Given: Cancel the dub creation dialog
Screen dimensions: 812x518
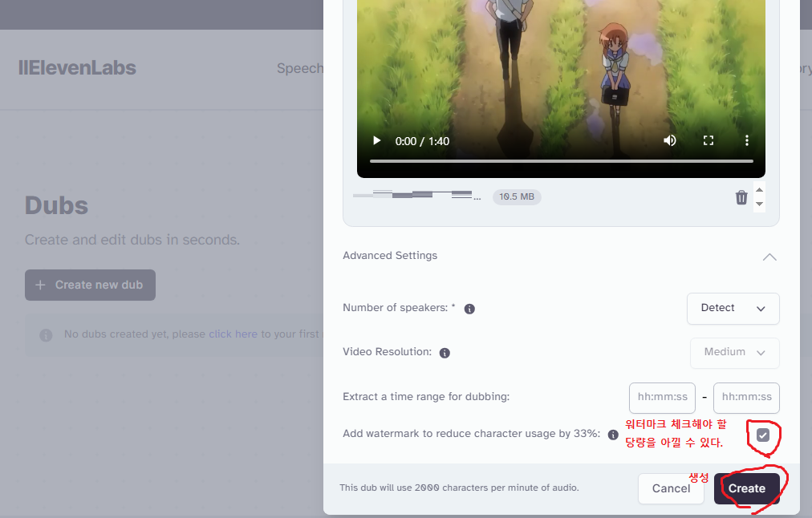Looking at the screenshot, I should [671, 488].
